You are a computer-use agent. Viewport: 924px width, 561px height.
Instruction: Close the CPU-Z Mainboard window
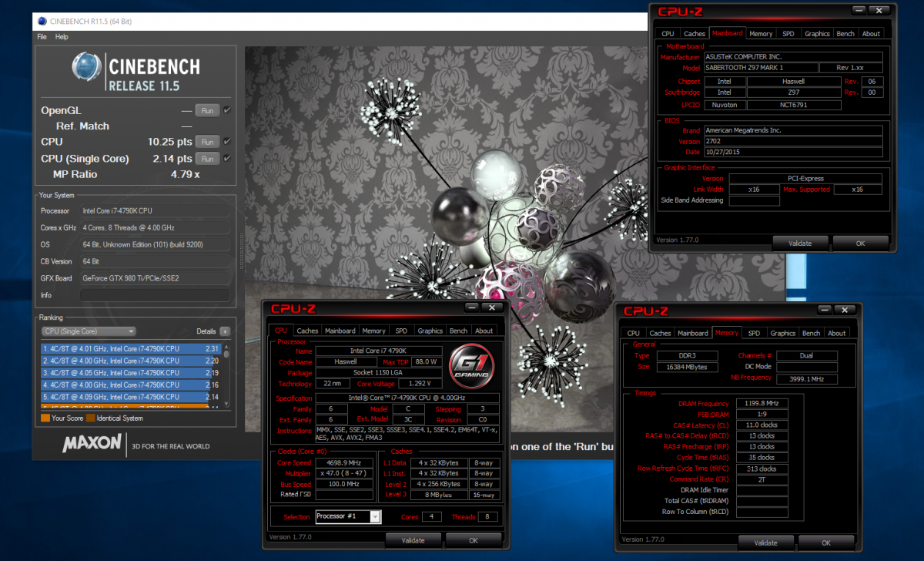point(879,10)
